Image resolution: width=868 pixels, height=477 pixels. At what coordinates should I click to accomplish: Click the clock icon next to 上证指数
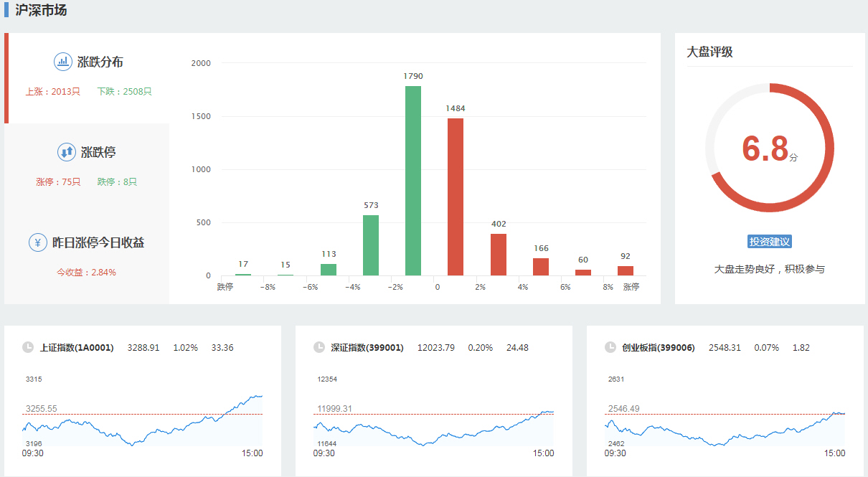coord(28,348)
